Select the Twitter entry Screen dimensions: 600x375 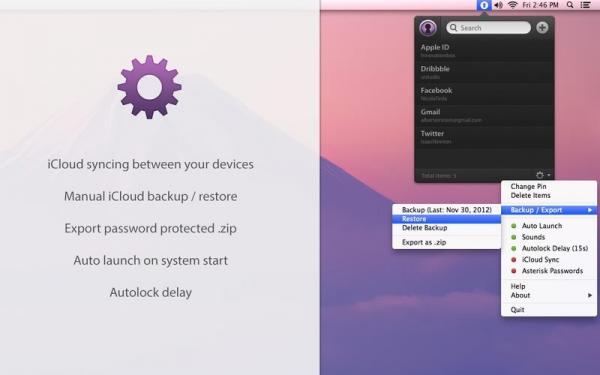tap(484, 137)
